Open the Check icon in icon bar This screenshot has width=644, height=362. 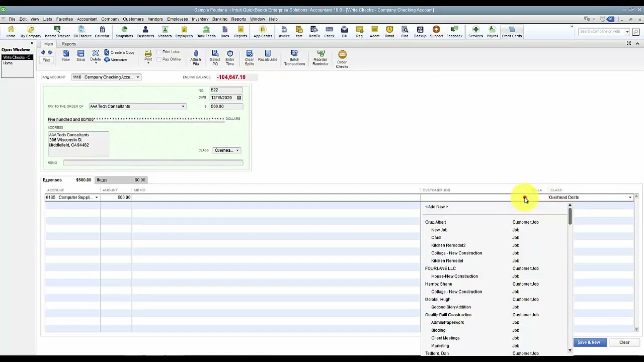329,32
